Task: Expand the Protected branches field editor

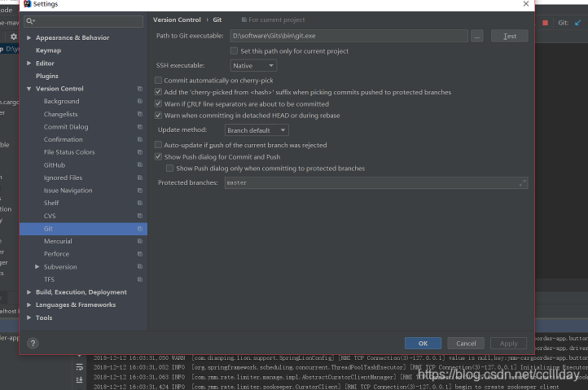Action: pyautogui.click(x=522, y=183)
